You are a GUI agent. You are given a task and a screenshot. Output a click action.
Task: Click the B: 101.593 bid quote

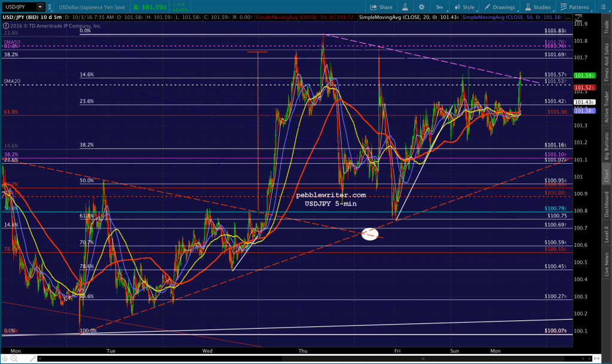(150, 7)
